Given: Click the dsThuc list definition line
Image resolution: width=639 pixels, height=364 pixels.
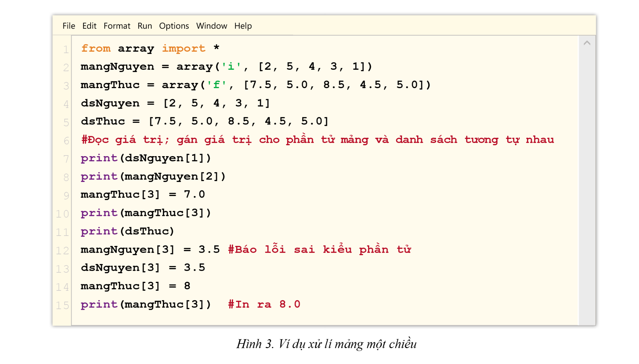Looking at the screenshot, I should (x=204, y=121).
